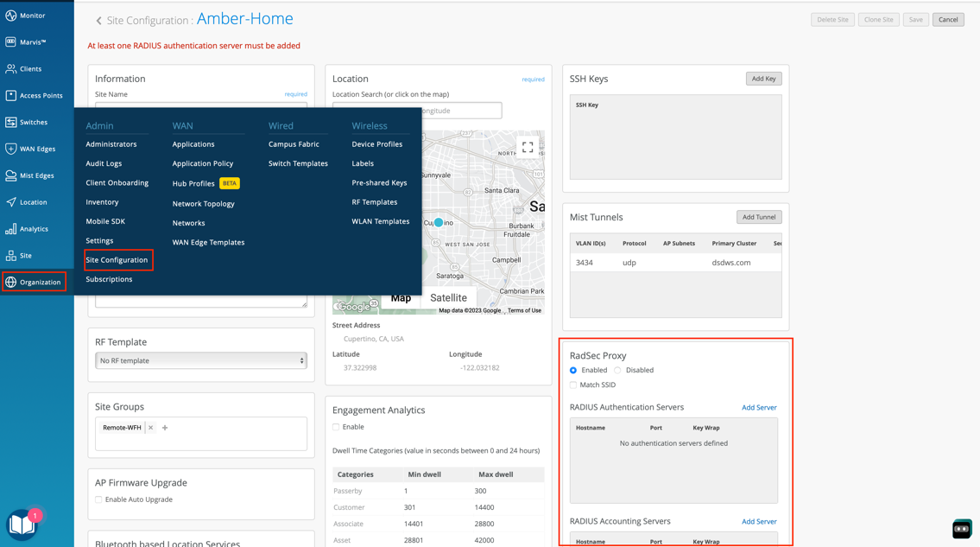Open the chatbot assistant icon
The height and width of the screenshot is (547, 980).
coord(962,528)
